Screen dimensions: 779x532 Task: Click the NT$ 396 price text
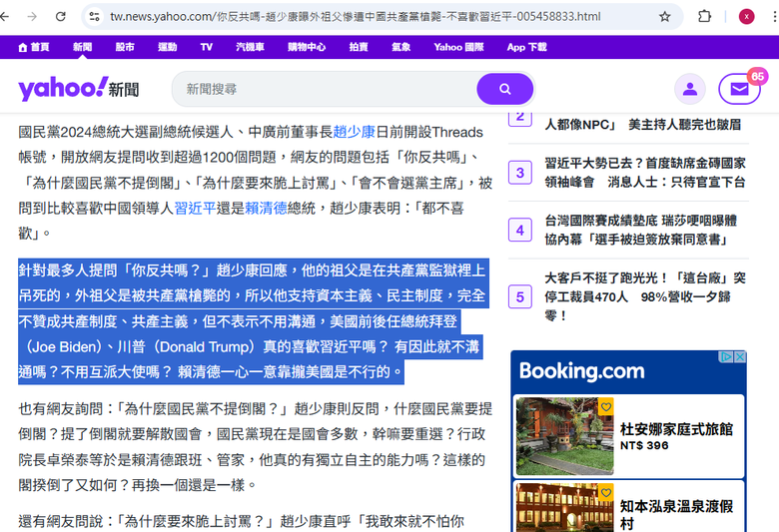pyautogui.click(x=644, y=445)
